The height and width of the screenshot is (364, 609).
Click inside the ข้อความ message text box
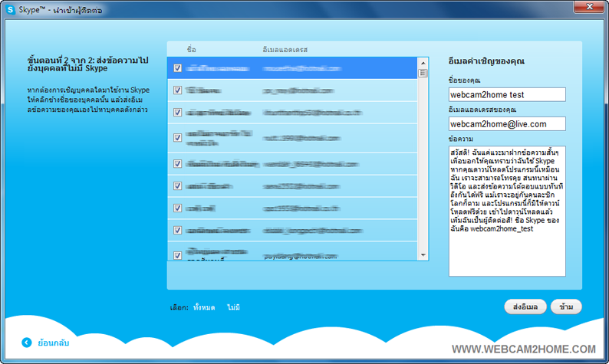[x=507, y=211]
